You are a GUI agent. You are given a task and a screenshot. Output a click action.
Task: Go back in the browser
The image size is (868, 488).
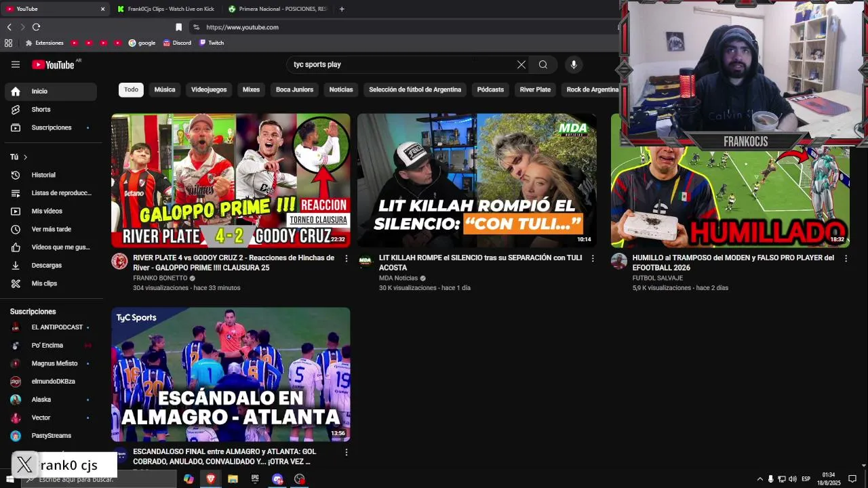click(9, 27)
